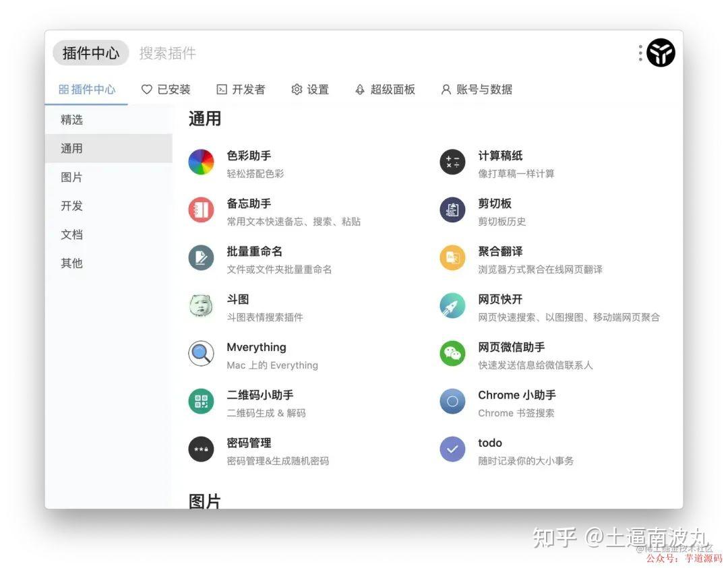The height and width of the screenshot is (568, 728).
Task: Open the 计算稿纸 plugin title
Action: pyautogui.click(x=500, y=156)
